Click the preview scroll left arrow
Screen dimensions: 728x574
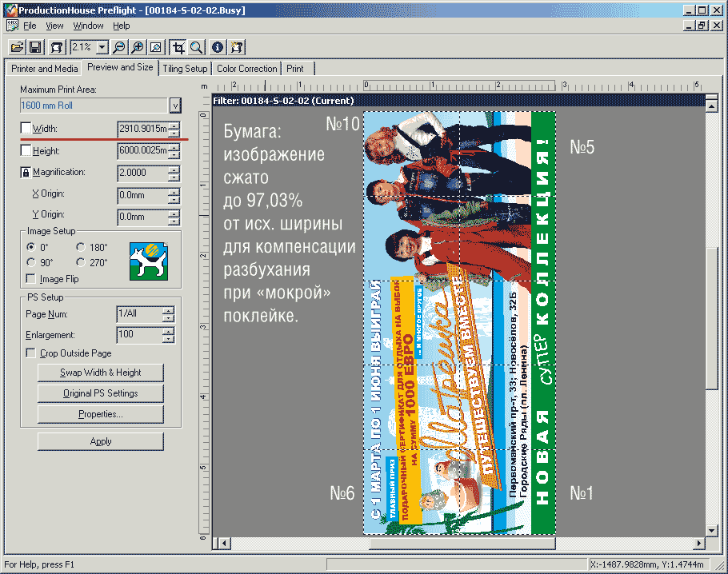click(x=225, y=543)
